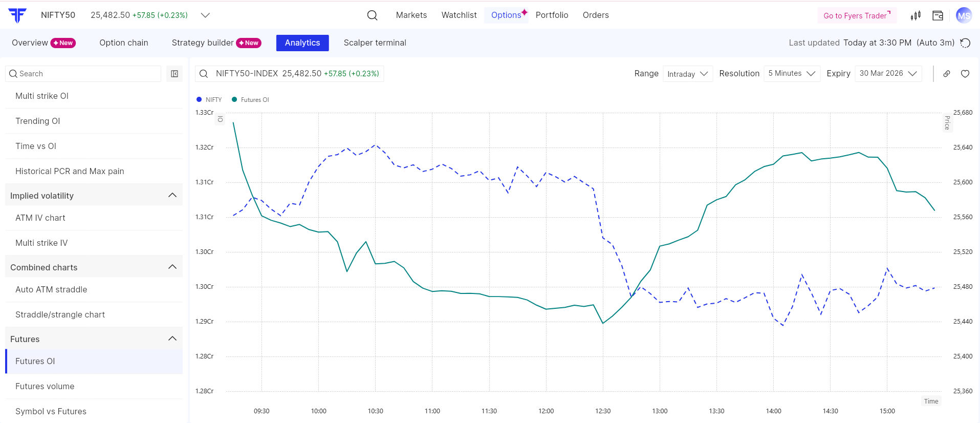Toggle Futures OI series in legend
This screenshot has width=980, height=423.
point(250,100)
